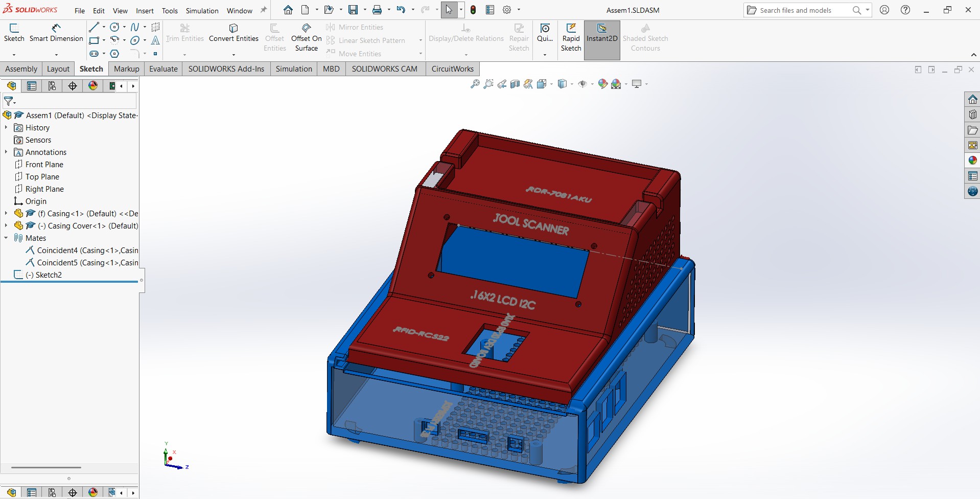Toggle the Hide/Show Items eye icon
Image resolution: width=980 pixels, height=499 pixels.
pos(582,84)
